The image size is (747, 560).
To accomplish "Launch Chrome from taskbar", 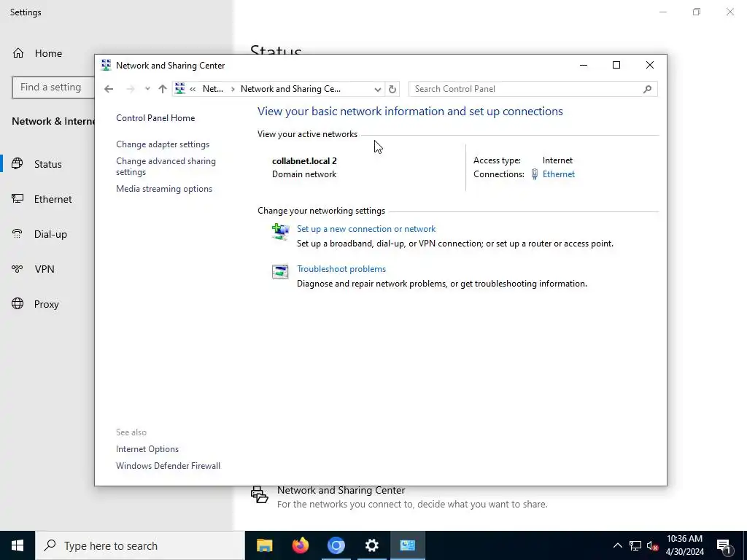I will 336,545.
